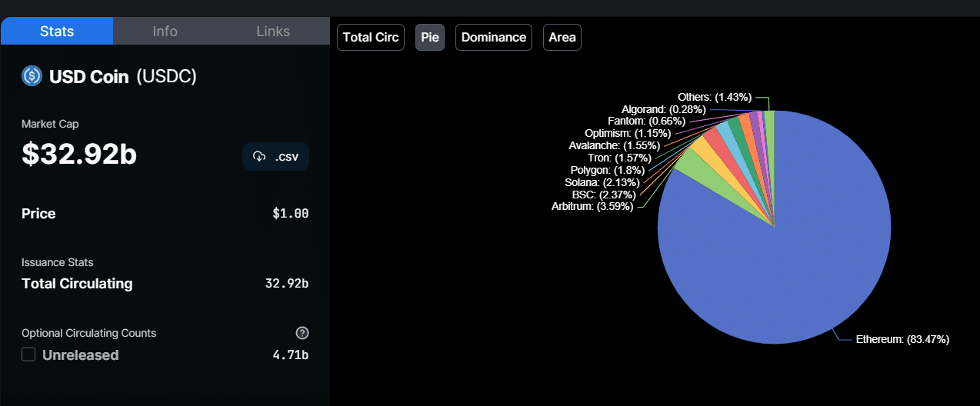Click the Arbitrum (3.59%) label

(592, 206)
